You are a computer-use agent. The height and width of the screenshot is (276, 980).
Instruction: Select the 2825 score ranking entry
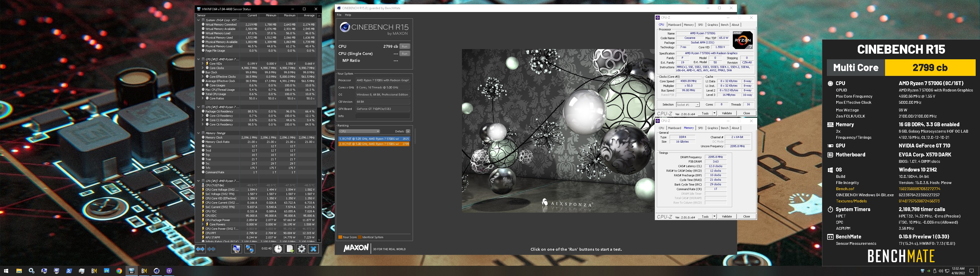pyautogui.click(x=374, y=139)
